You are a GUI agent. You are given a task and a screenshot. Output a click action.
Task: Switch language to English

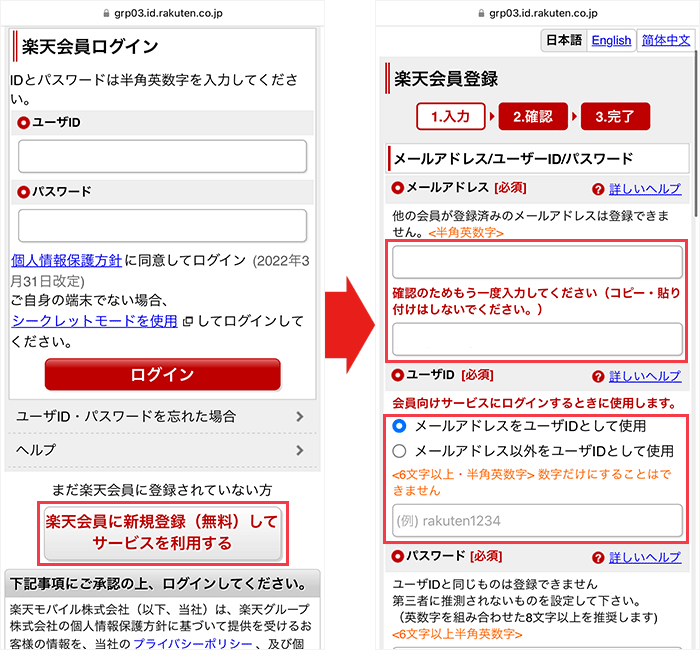coord(611,41)
